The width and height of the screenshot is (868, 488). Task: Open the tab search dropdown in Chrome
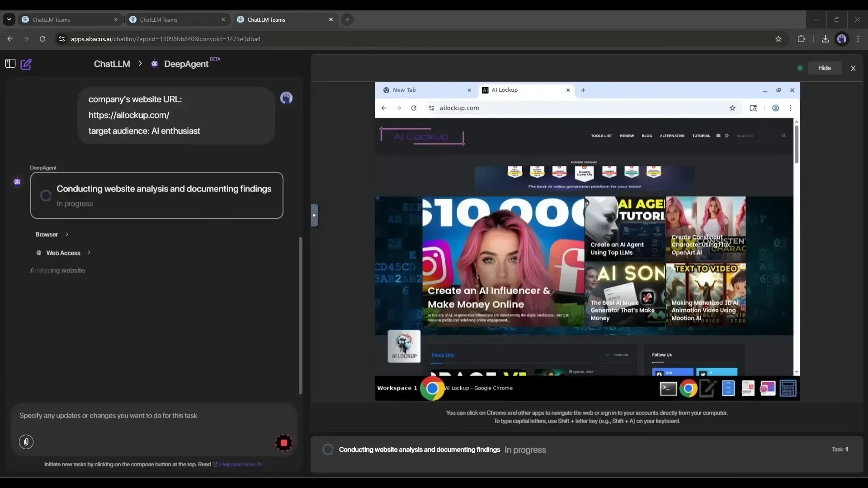(x=9, y=19)
